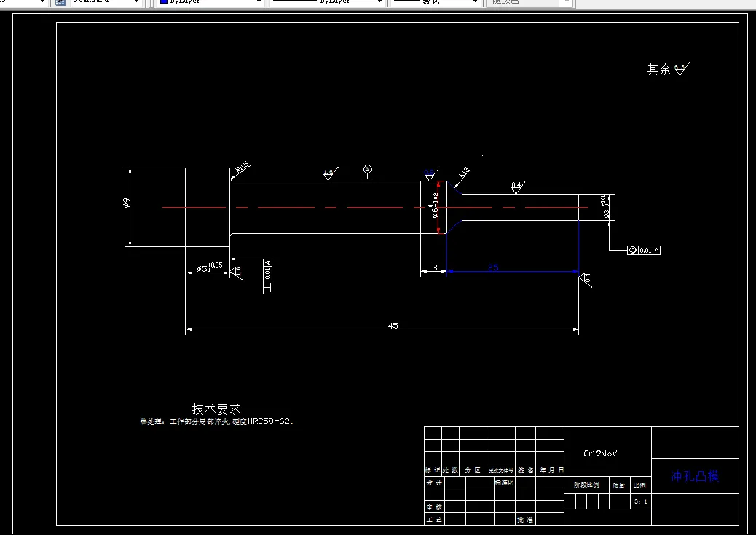Select the datum A circle symbol
756x535 pixels.
tap(367, 169)
